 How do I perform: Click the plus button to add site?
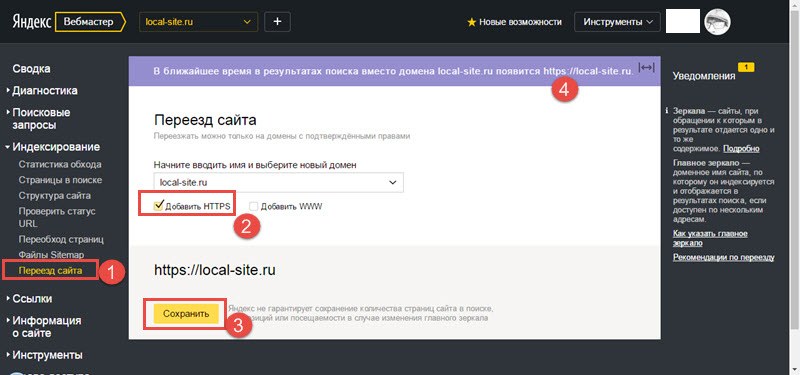(x=278, y=22)
